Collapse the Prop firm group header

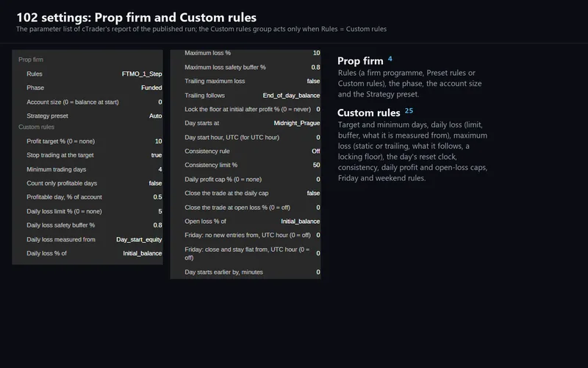pyautogui.click(x=31, y=60)
